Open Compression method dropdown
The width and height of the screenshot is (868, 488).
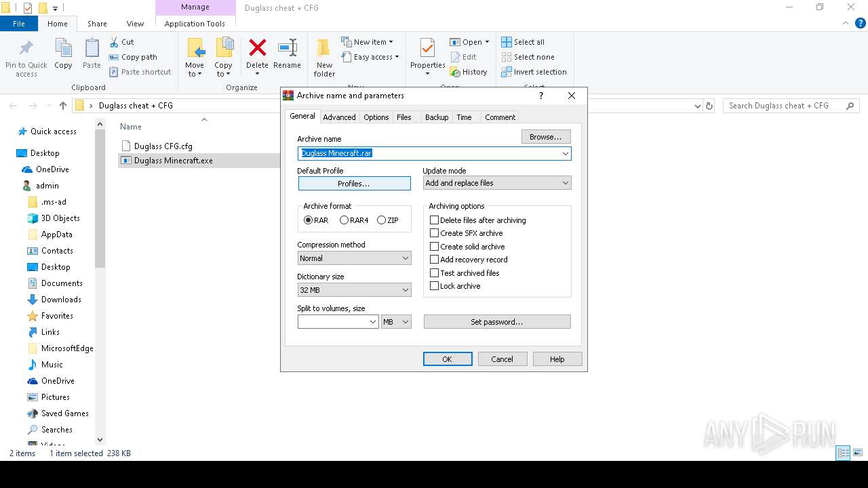[355, 258]
